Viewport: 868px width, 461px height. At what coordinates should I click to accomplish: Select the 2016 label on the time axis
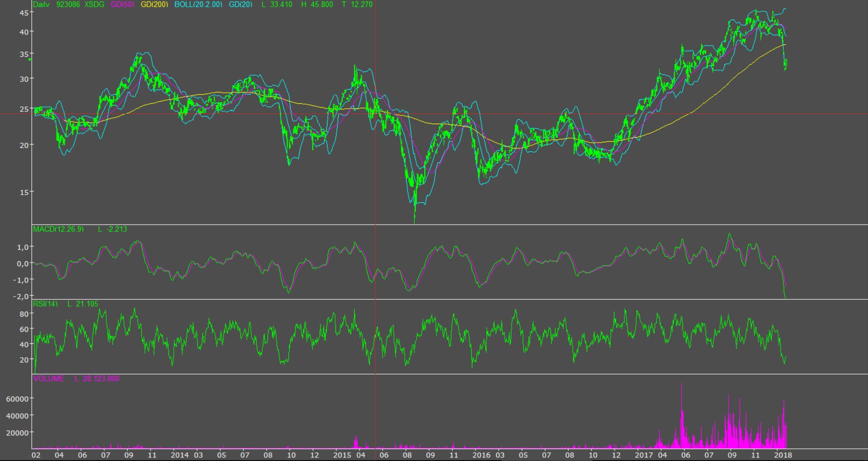(481, 455)
